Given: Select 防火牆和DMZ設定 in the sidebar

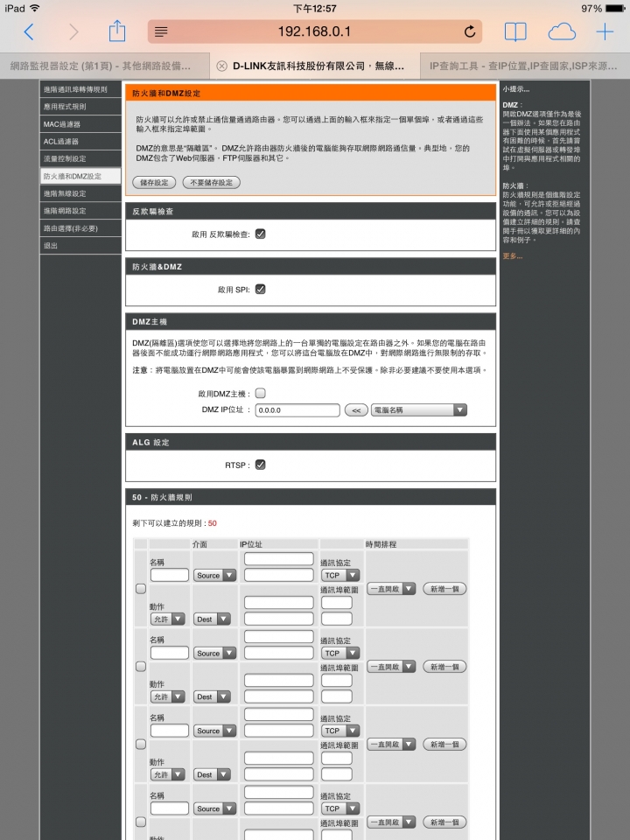Looking at the screenshot, I should pyautogui.click(x=80, y=176).
